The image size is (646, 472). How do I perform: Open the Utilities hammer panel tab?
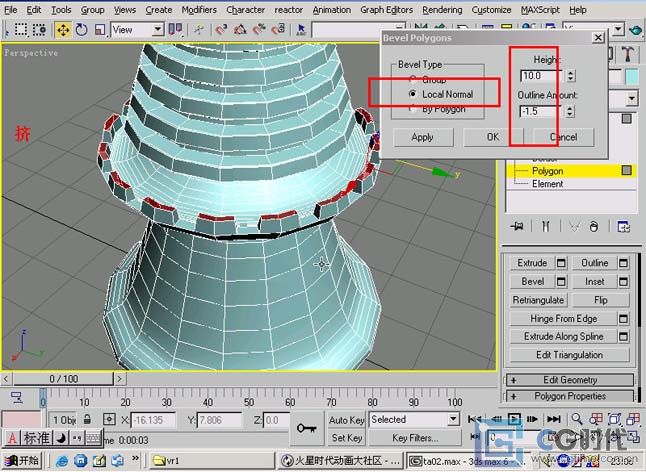point(628,54)
